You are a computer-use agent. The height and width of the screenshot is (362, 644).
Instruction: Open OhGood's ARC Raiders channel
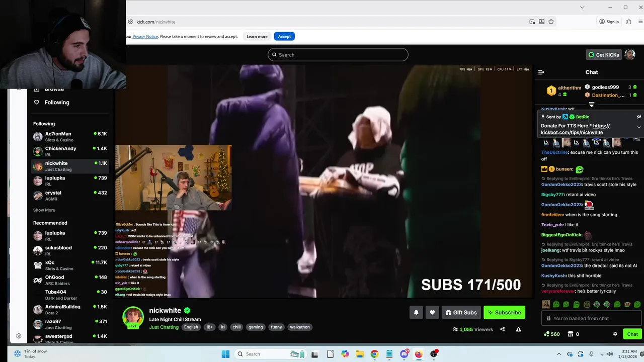70,280
